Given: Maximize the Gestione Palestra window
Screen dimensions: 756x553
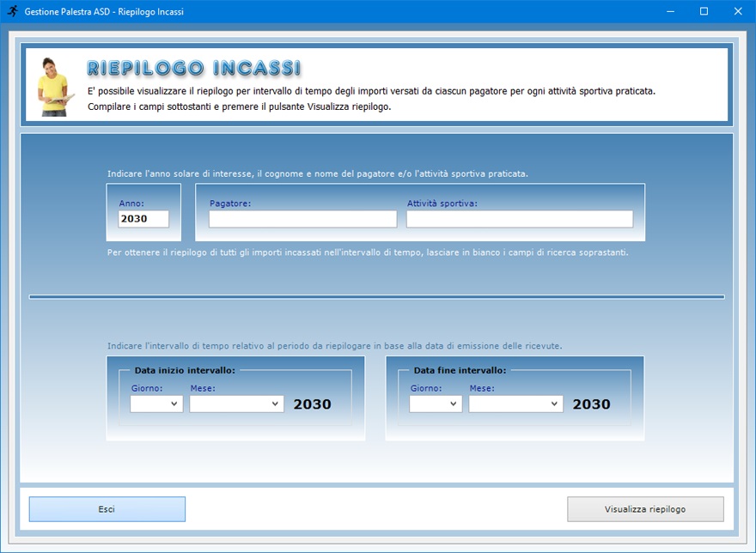Looking at the screenshot, I should (704, 11).
